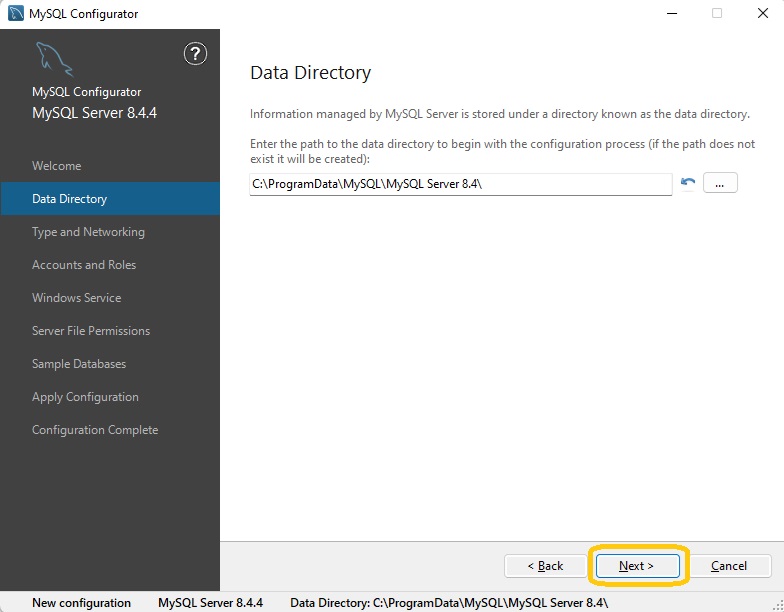Cancel the configuration wizard
784x612 pixels.
(x=729, y=566)
